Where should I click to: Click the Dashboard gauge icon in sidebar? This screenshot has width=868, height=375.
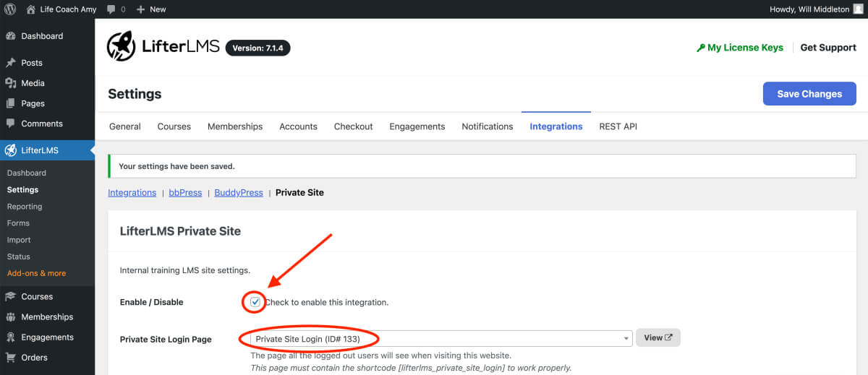(x=11, y=36)
